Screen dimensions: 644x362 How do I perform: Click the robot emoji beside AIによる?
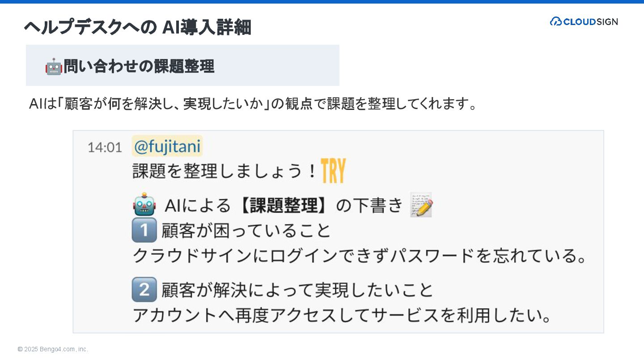tap(144, 205)
